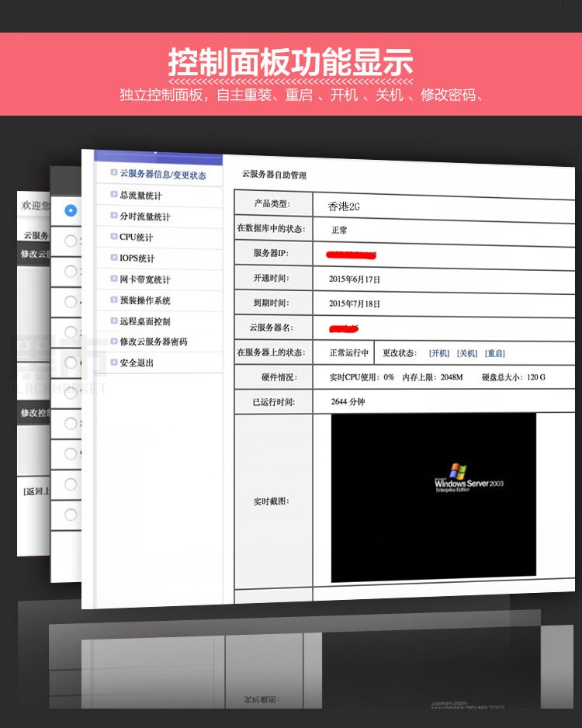Open 云服务器信息/变更状态 in the sidebar
This screenshot has width=582, height=728.
[162, 175]
